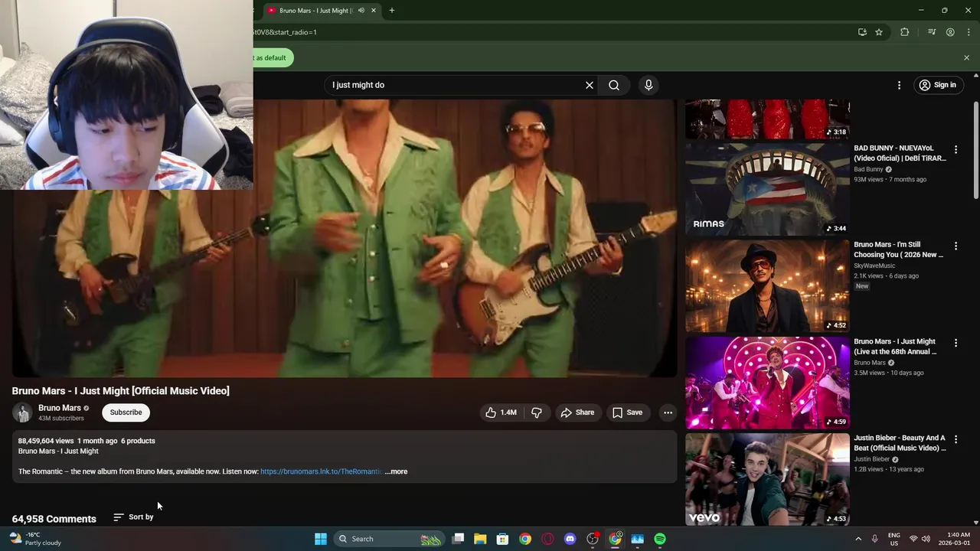Image resolution: width=980 pixels, height=551 pixels.
Task: Open the SkyWaveMusic channel link
Action: [874, 266]
